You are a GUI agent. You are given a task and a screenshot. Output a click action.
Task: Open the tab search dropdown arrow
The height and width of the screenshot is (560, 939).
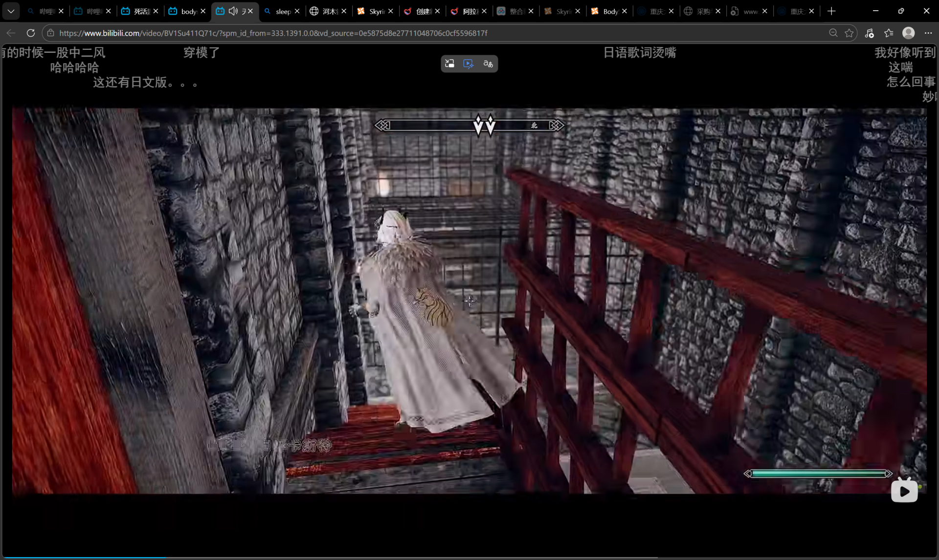pos(11,11)
